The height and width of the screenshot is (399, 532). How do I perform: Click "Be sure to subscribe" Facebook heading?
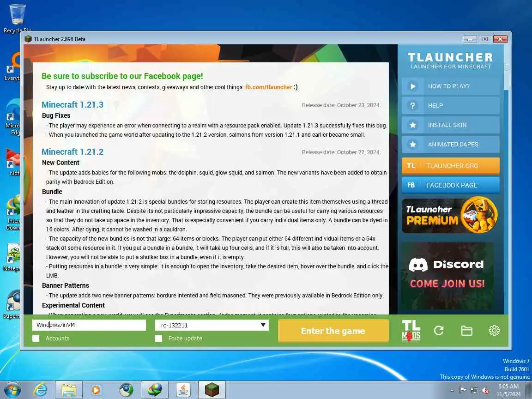click(122, 76)
